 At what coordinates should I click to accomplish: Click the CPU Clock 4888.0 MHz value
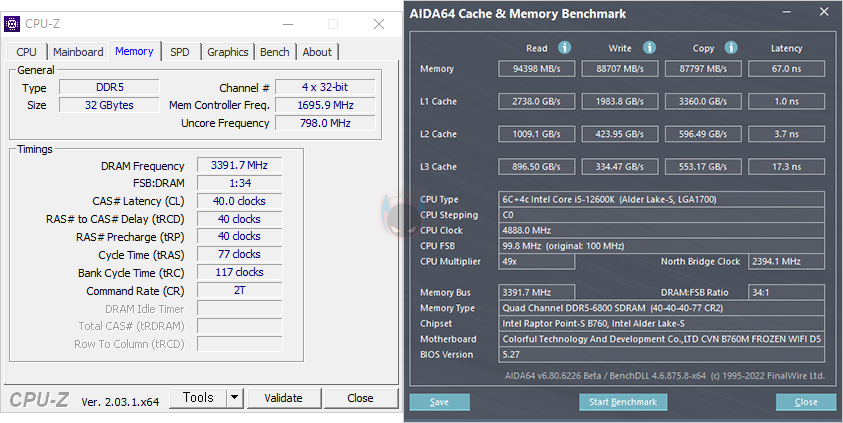662,231
